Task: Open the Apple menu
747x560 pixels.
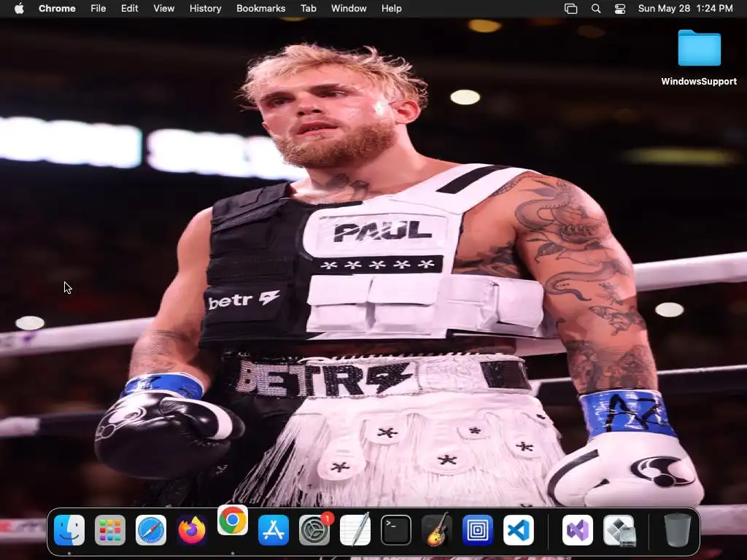Action: point(19,9)
